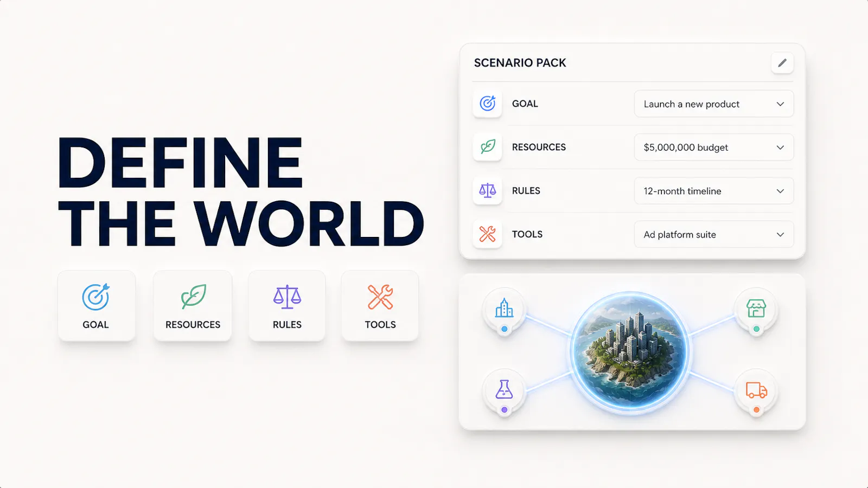The image size is (868, 488).
Task: Open the $5,000,000 budget dropdown
Action: [x=713, y=147]
